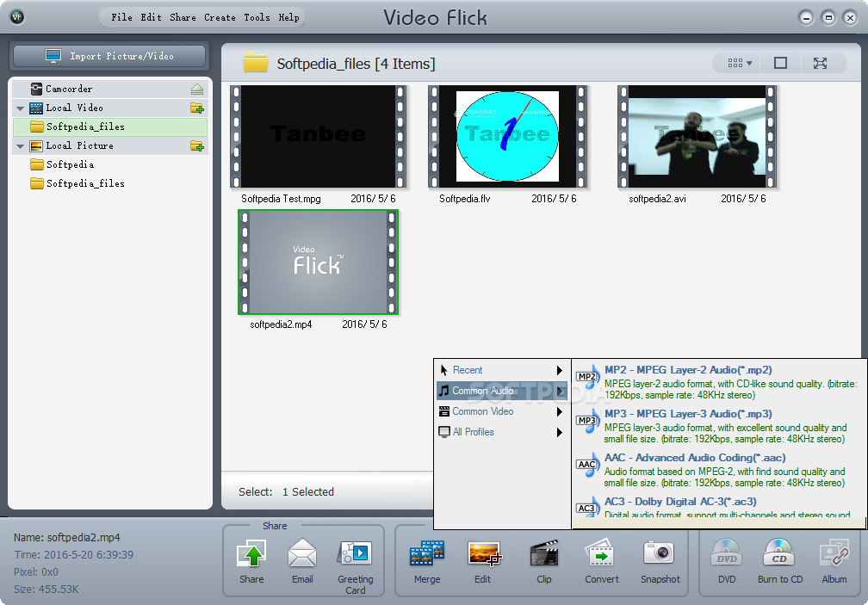Eject the Camcorder device

click(197, 89)
